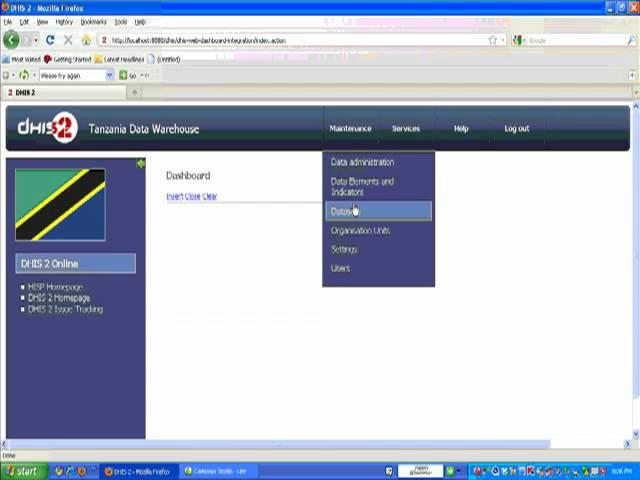Go to the Firefox Home page icon
Image resolution: width=640 pixels, height=480 pixels.
(x=86, y=40)
